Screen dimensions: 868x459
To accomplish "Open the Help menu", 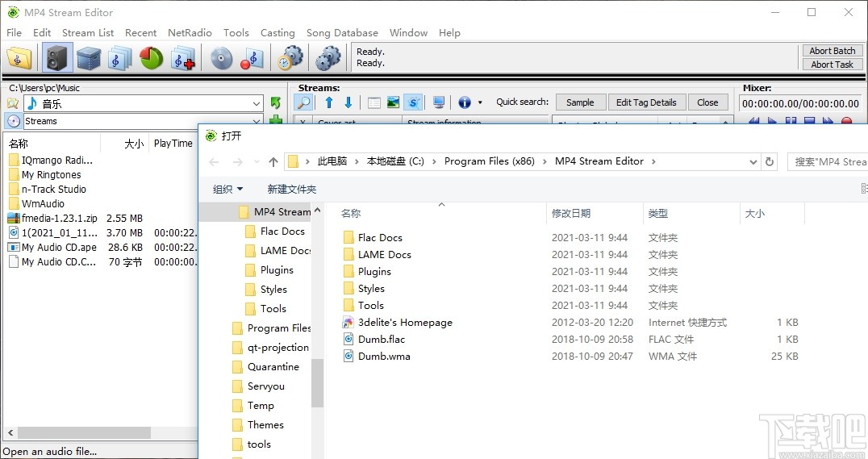I will coord(449,32).
